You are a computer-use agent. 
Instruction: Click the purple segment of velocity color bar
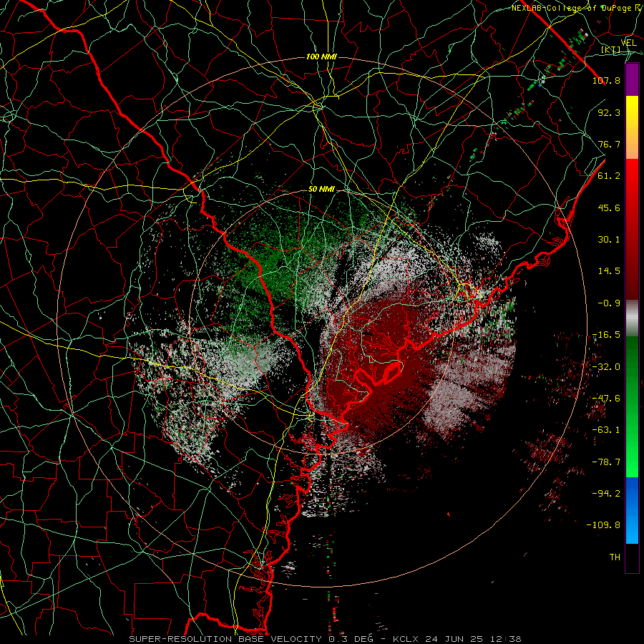632,79
